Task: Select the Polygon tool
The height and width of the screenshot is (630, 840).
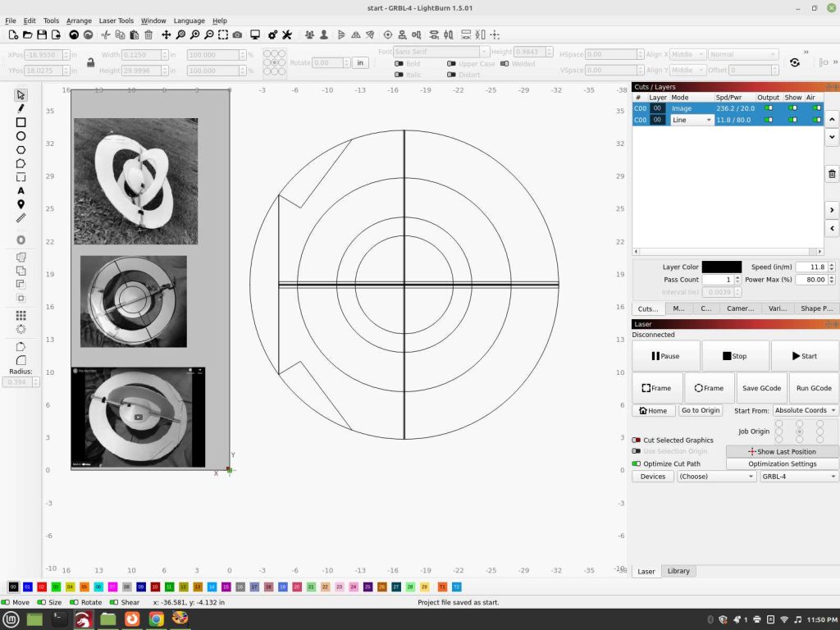Action: pos(21,150)
